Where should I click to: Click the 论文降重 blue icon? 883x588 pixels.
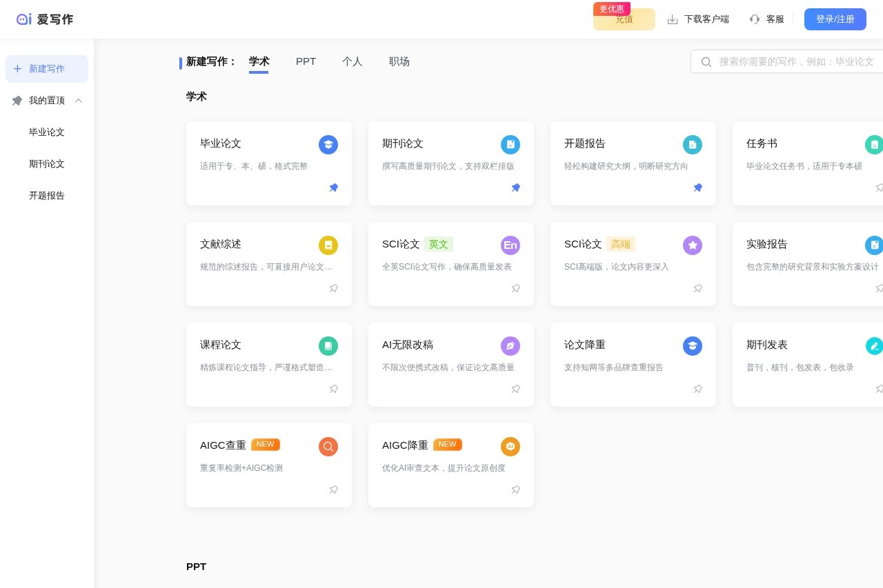[693, 346]
